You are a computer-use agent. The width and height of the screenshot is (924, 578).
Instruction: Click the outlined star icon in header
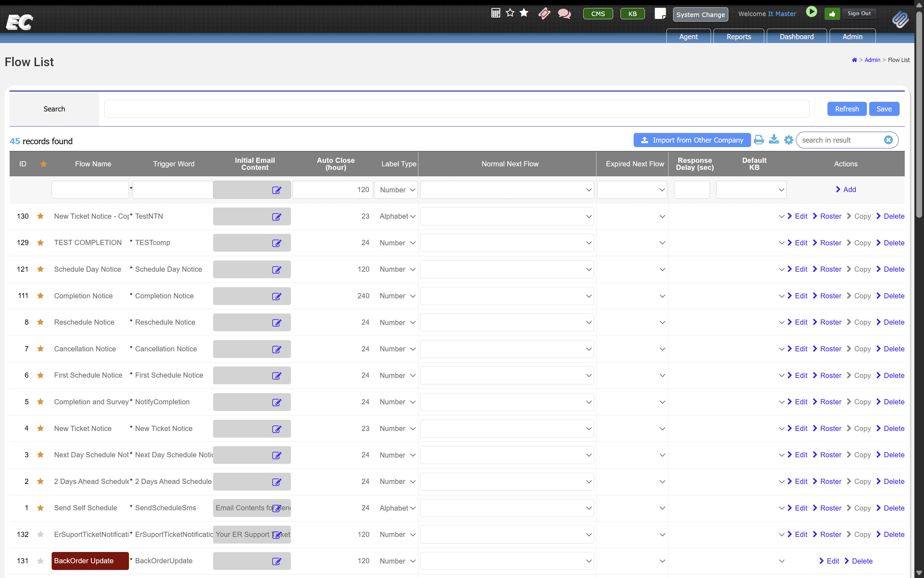click(510, 13)
